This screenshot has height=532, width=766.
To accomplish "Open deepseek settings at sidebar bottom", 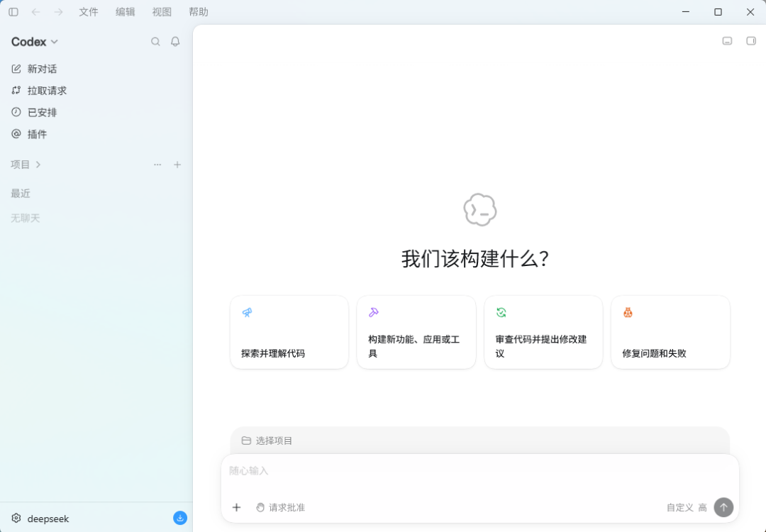I will 40,519.
